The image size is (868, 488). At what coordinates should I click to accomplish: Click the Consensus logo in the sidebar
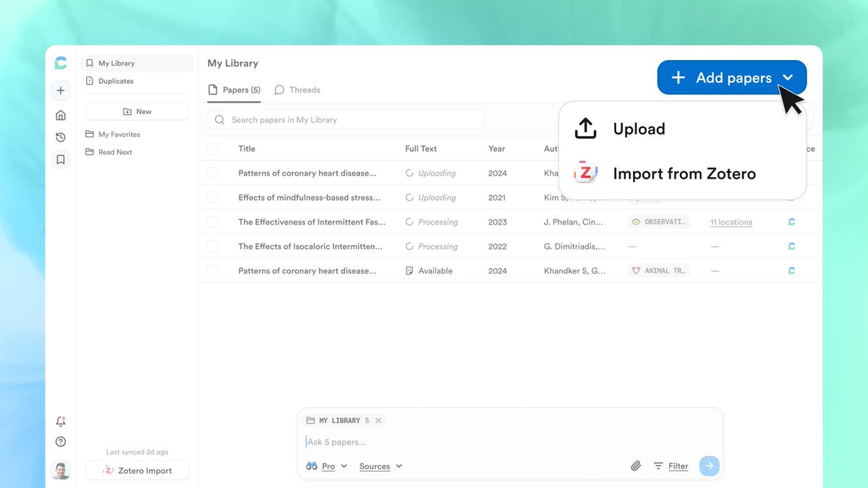(x=61, y=64)
